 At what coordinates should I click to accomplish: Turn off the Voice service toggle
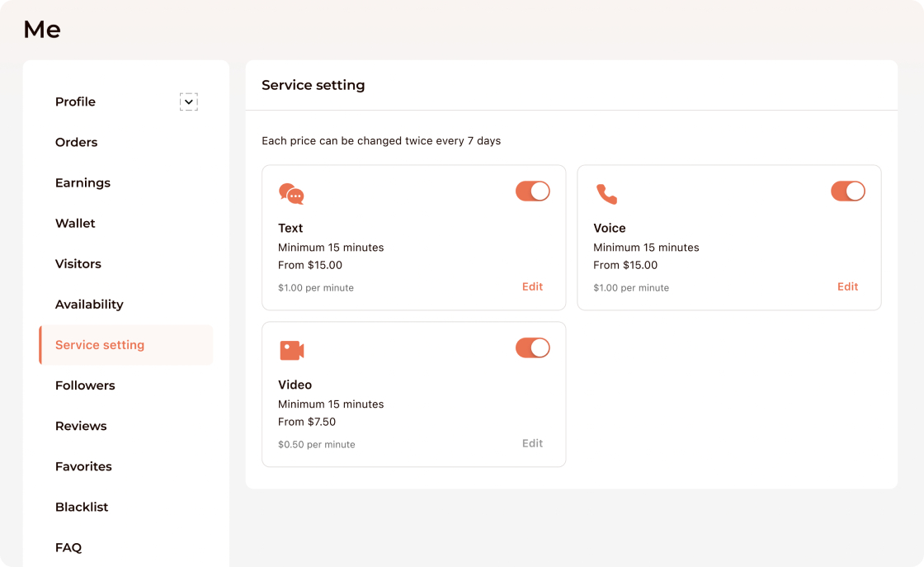click(x=847, y=191)
